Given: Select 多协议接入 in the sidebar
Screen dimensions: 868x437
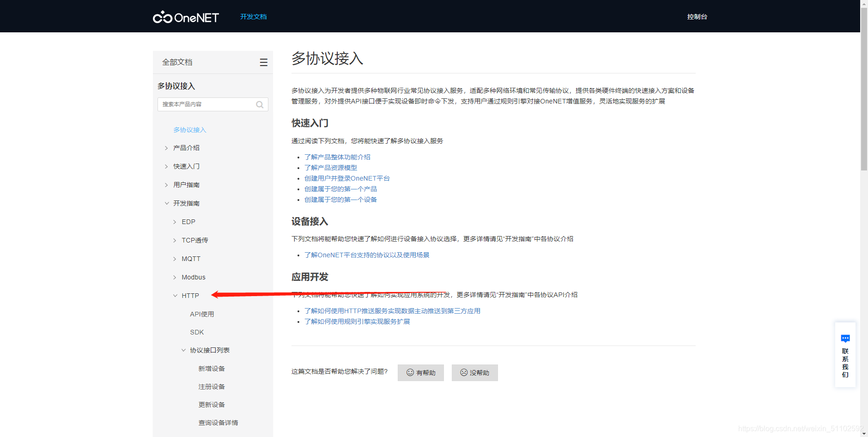Looking at the screenshot, I should click(x=190, y=130).
